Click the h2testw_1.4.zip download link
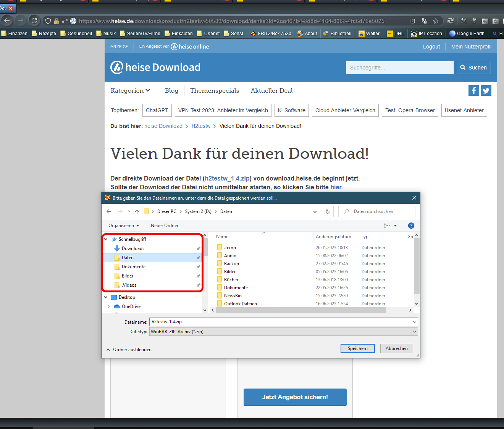This screenshot has width=504, height=429. 227,178
